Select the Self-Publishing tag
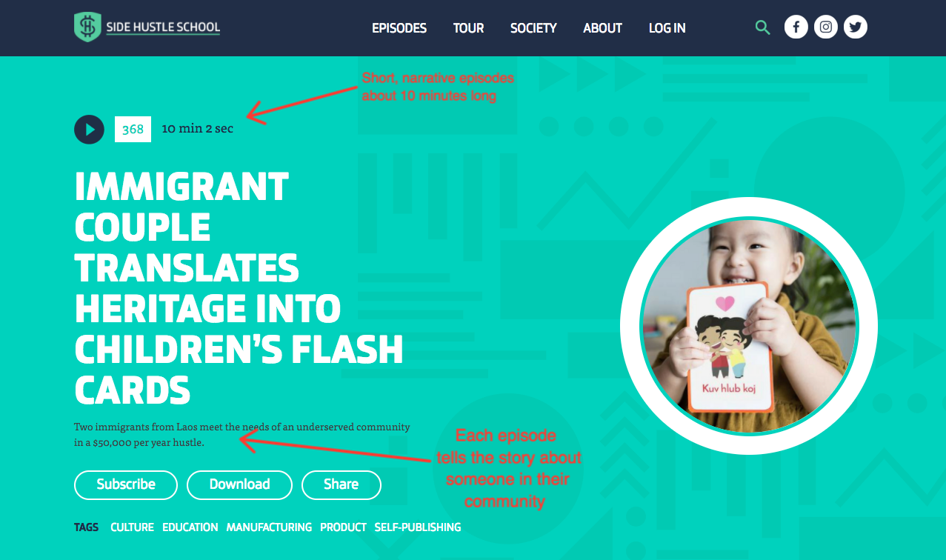Screen dimensions: 946x560 point(418,527)
